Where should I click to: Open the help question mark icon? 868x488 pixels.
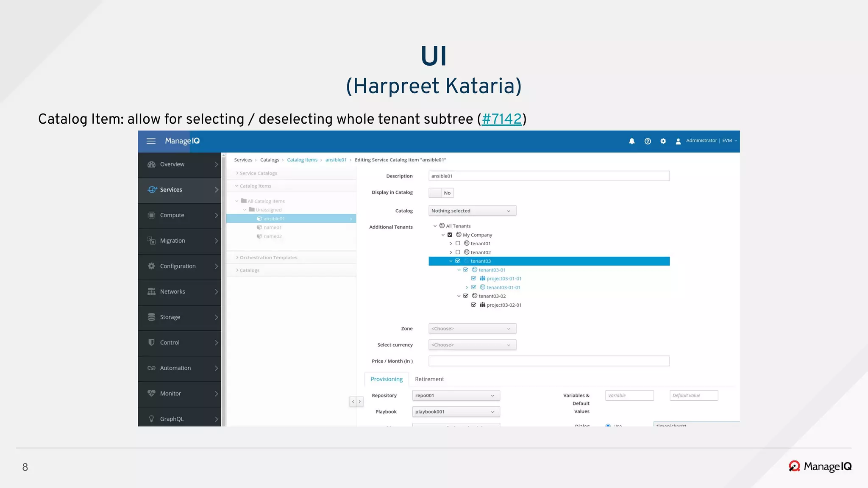[x=648, y=141]
